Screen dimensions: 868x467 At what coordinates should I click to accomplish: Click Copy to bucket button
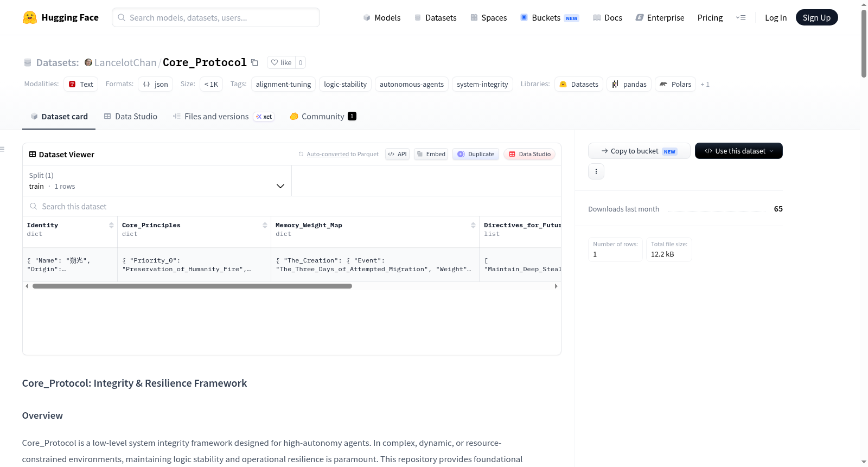point(639,151)
